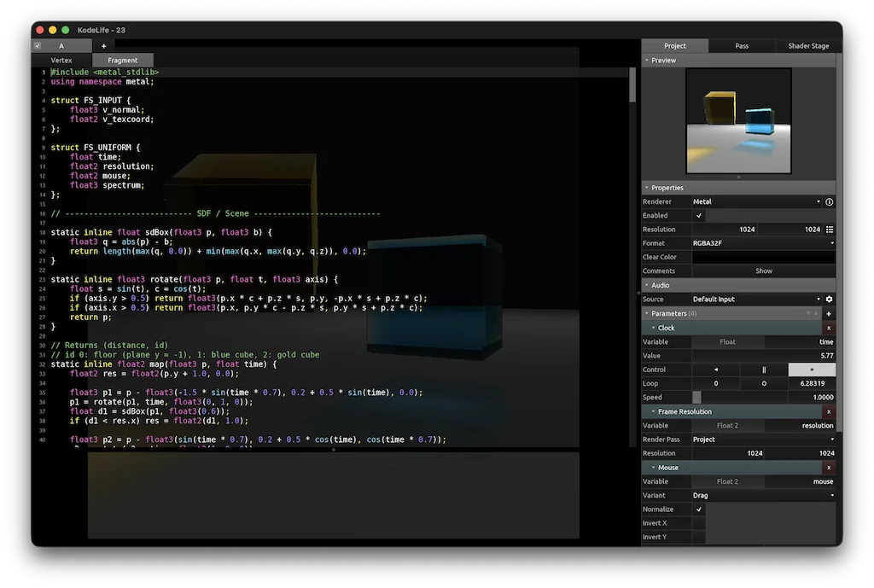
Task: Play the clock forward
Action: tap(812, 370)
